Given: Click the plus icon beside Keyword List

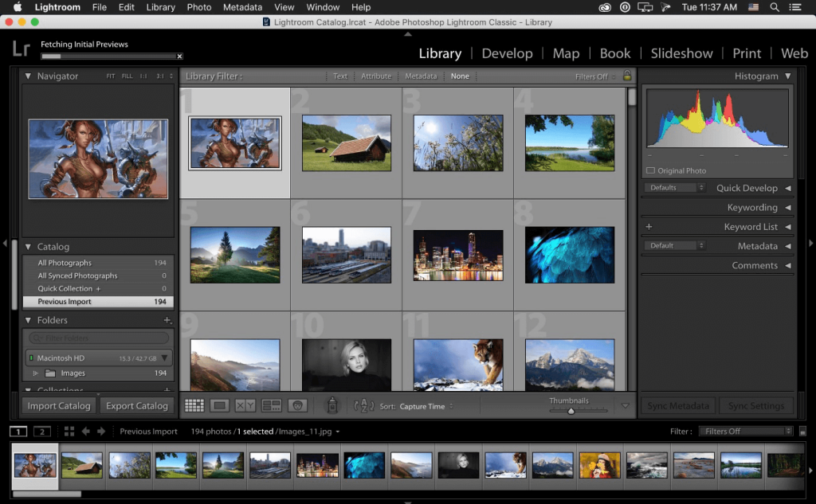Looking at the screenshot, I should coord(649,227).
